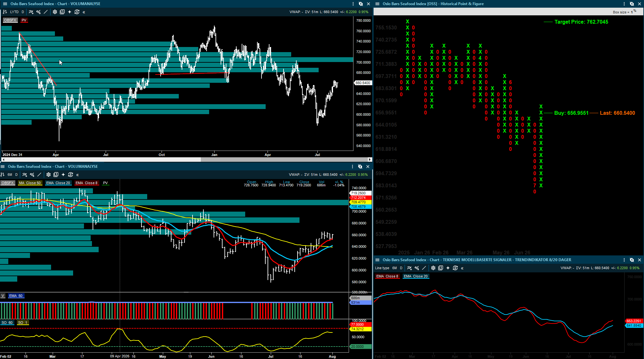Click hexagon search icon in bottom-left chart title bar
644x359 pixels.
[x=360, y=167]
